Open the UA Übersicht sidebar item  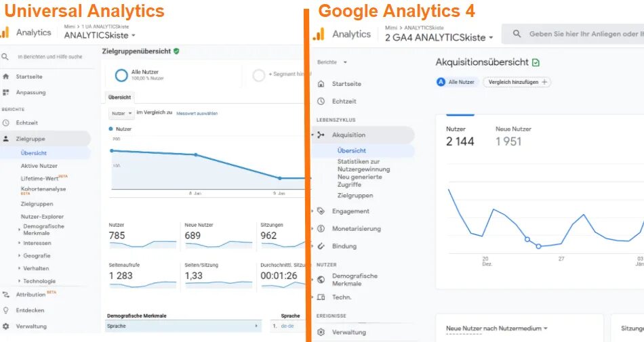point(34,153)
